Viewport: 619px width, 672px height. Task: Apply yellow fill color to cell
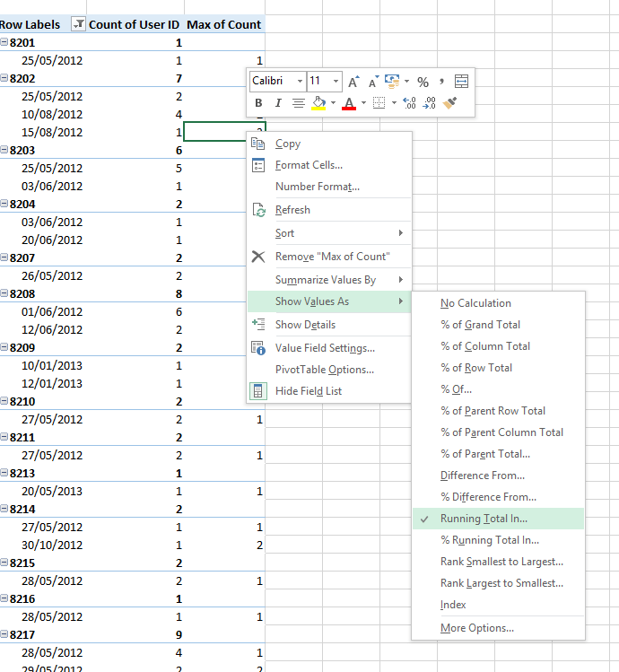[318, 103]
